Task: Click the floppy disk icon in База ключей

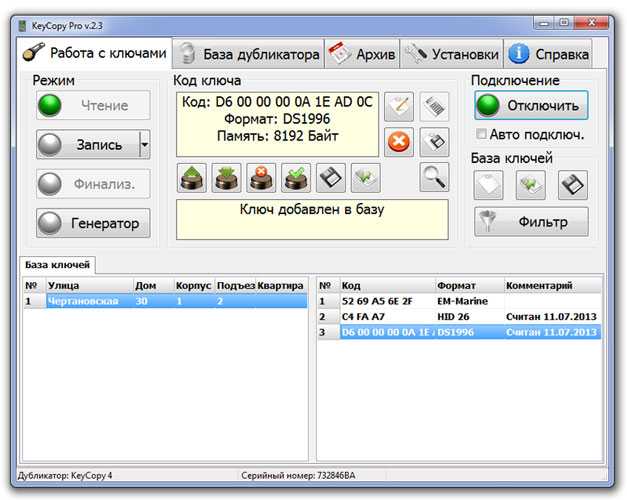Action: click(572, 184)
